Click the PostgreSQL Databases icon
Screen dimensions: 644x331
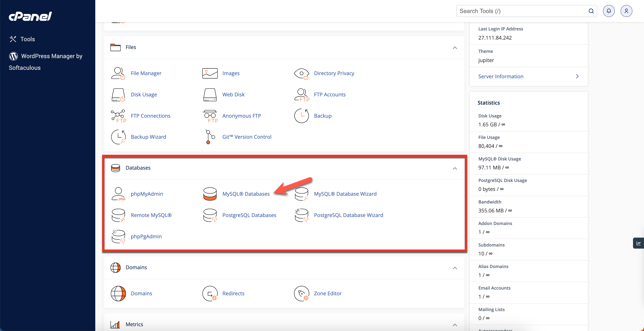[x=210, y=215]
